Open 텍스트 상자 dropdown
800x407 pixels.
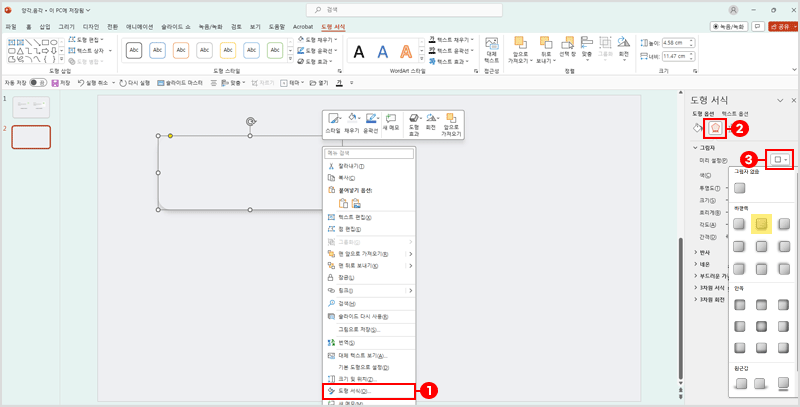pyautogui.click(x=90, y=50)
